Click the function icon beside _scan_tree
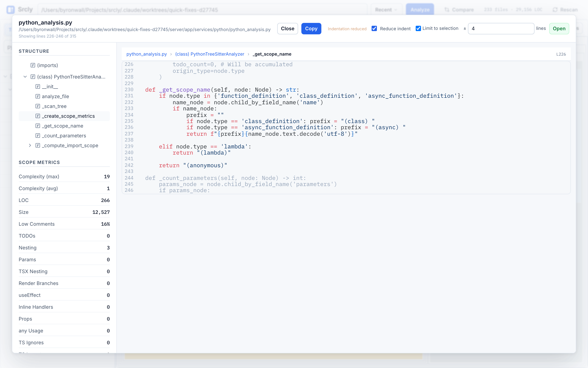This screenshot has height=368, width=588. 38,106
